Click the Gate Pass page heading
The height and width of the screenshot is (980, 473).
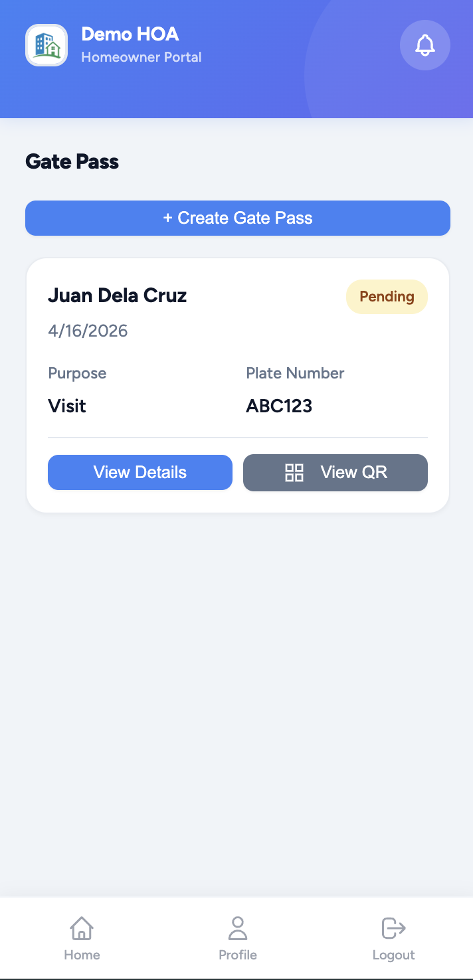tap(72, 161)
